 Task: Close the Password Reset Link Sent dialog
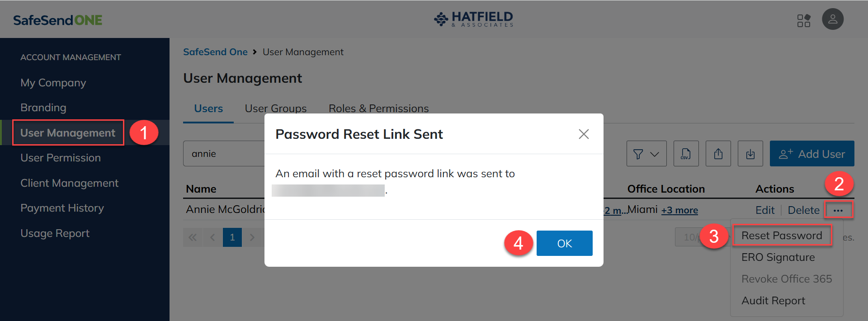point(584,134)
